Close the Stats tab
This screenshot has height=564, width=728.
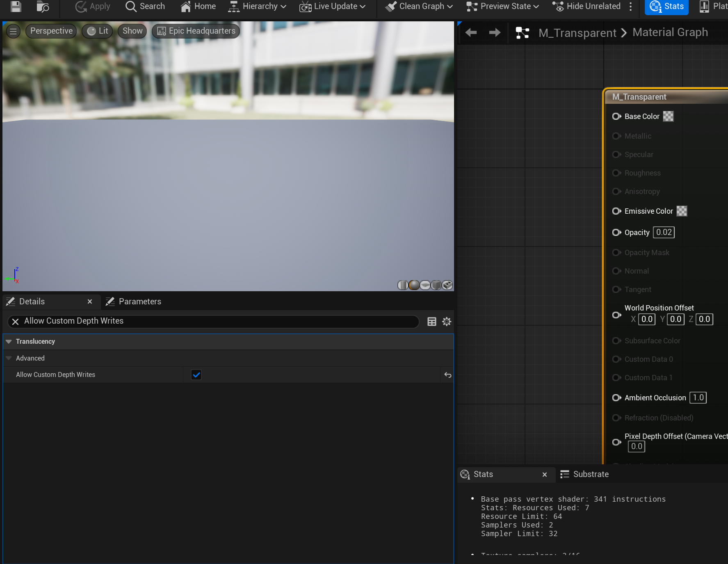tap(545, 475)
